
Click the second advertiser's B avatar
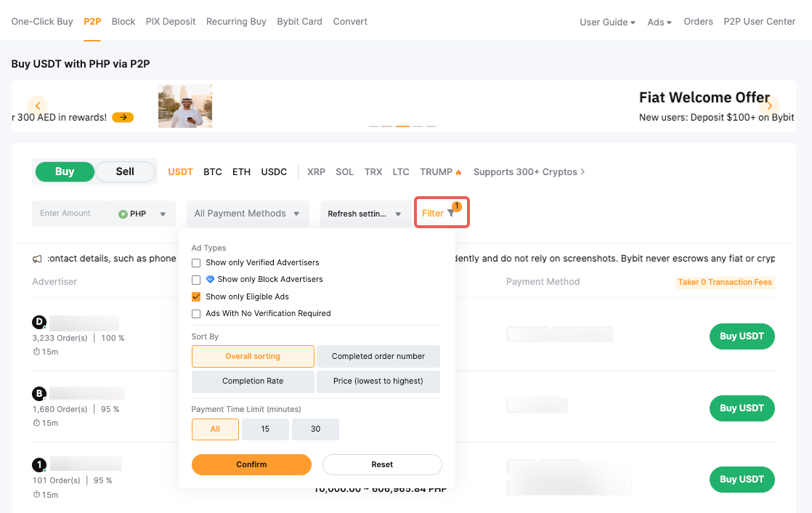[39, 394]
